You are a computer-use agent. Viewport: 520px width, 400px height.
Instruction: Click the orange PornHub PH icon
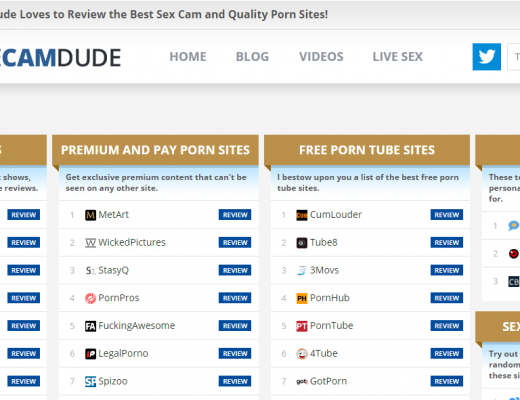[x=302, y=298]
